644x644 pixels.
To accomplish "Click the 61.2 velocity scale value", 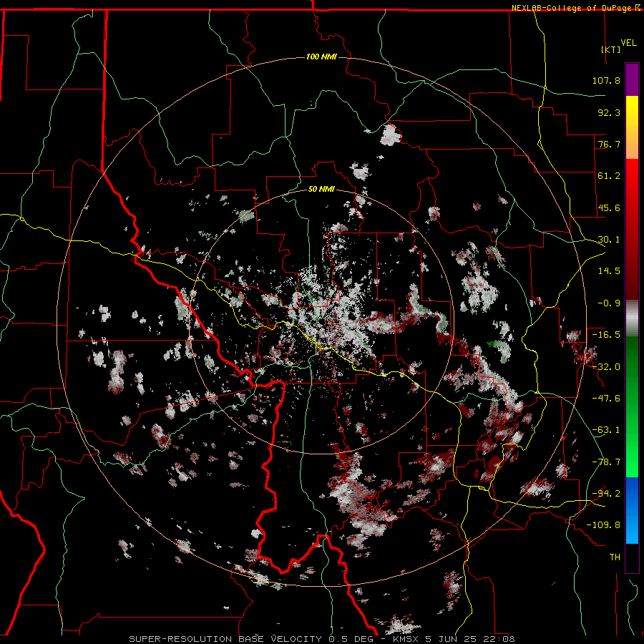I will 609,176.
